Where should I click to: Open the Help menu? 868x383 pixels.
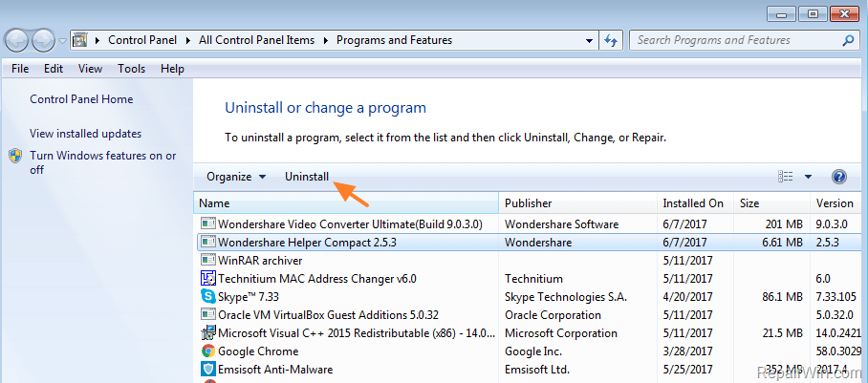point(172,69)
